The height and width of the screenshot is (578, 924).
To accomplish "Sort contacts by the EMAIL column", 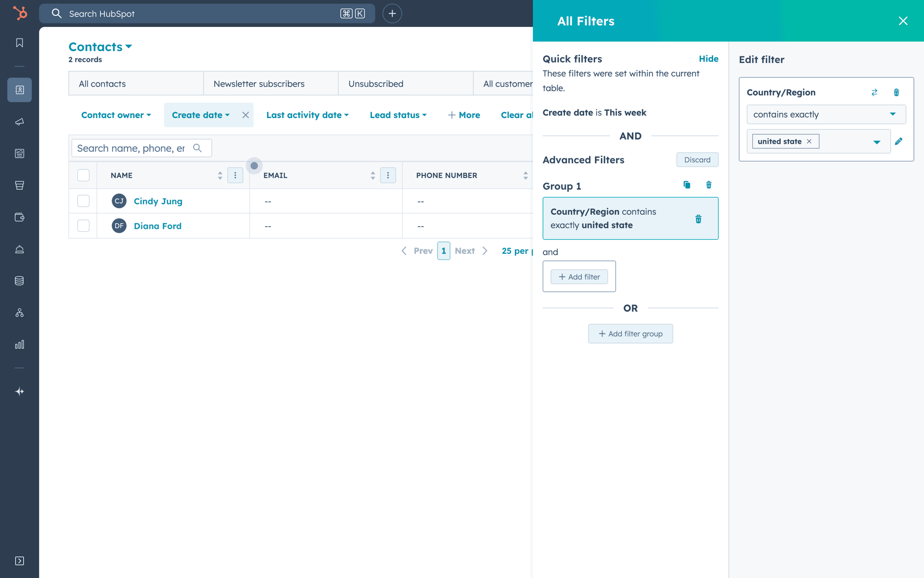I will (372, 175).
